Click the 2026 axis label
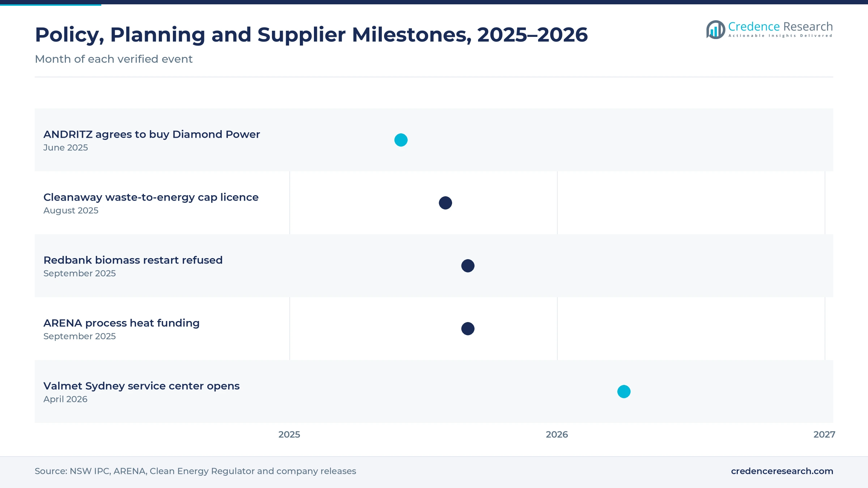This screenshot has height=488, width=868. [557, 435]
